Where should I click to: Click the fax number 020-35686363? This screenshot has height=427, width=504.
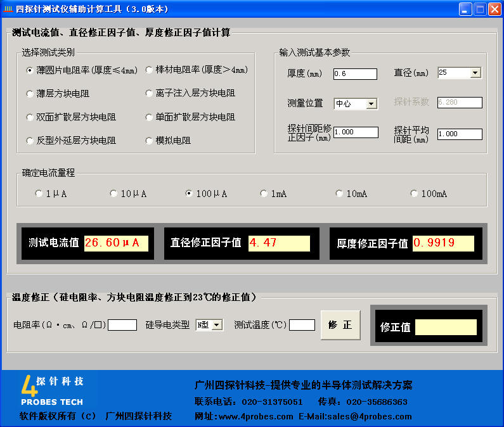tap(377, 402)
